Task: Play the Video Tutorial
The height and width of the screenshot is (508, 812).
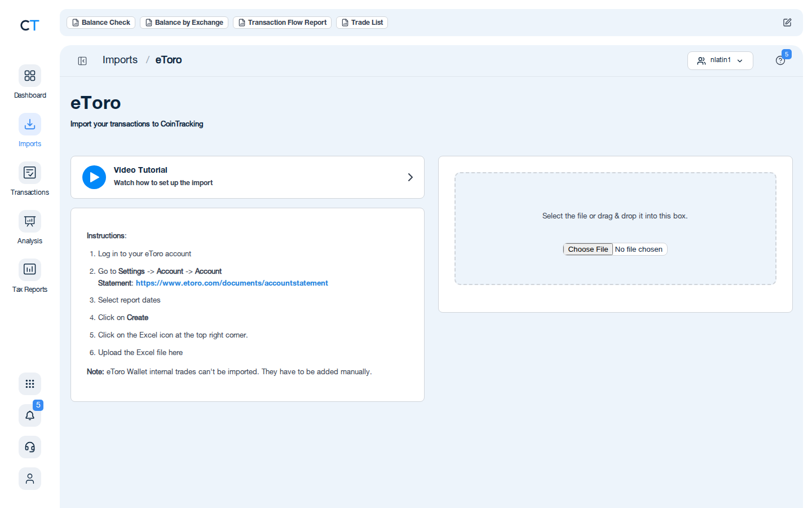Action: pyautogui.click(x=94, y=177)
